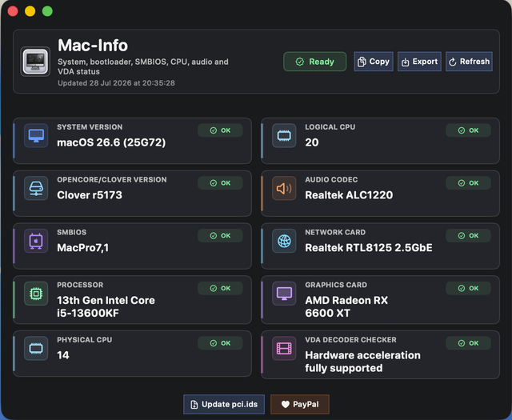The image size is (512, 420).
Task: Click the Updated 28 Jul 2026 timestamp
Action: click(116, 83)
